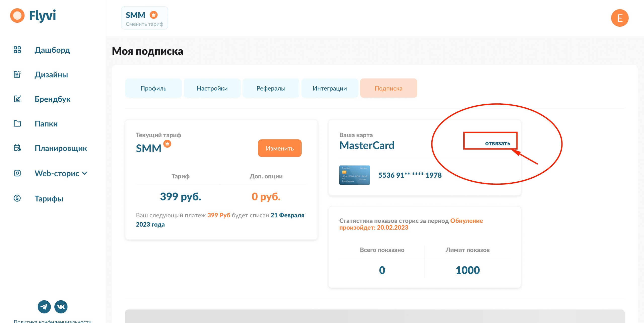The image size is (644, 323).
Task: Click the отвязать card link
Action: coord(497,143)
